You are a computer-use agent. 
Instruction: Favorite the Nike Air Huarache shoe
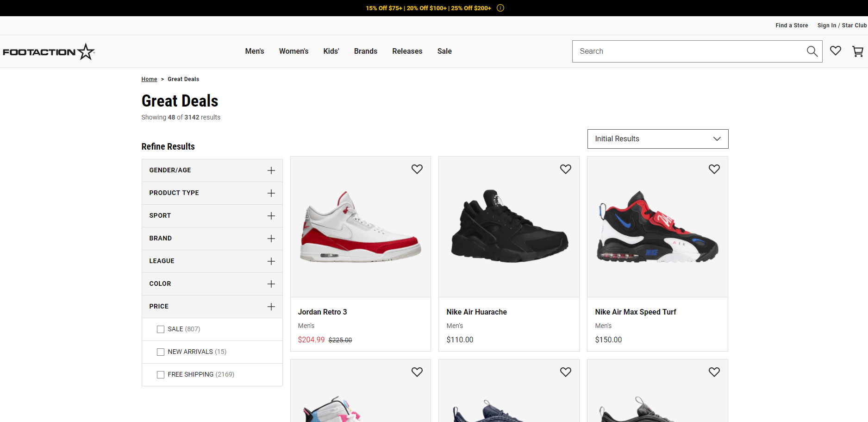[566, 169]
